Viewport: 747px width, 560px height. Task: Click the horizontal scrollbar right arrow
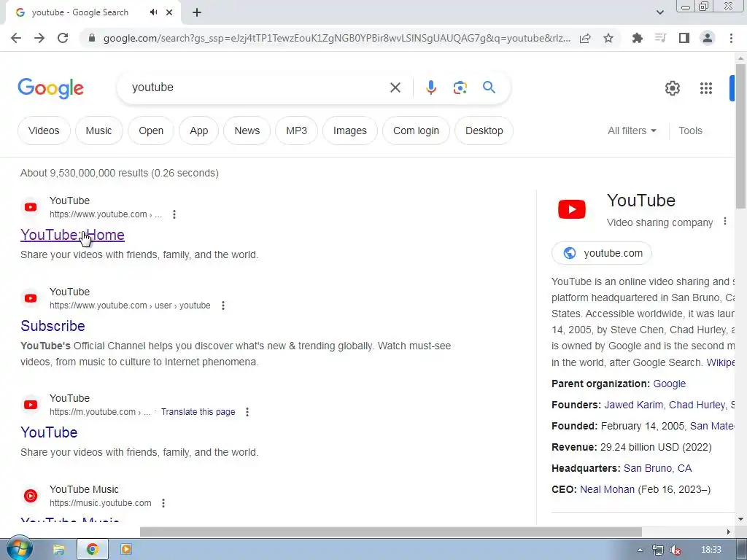729,532
